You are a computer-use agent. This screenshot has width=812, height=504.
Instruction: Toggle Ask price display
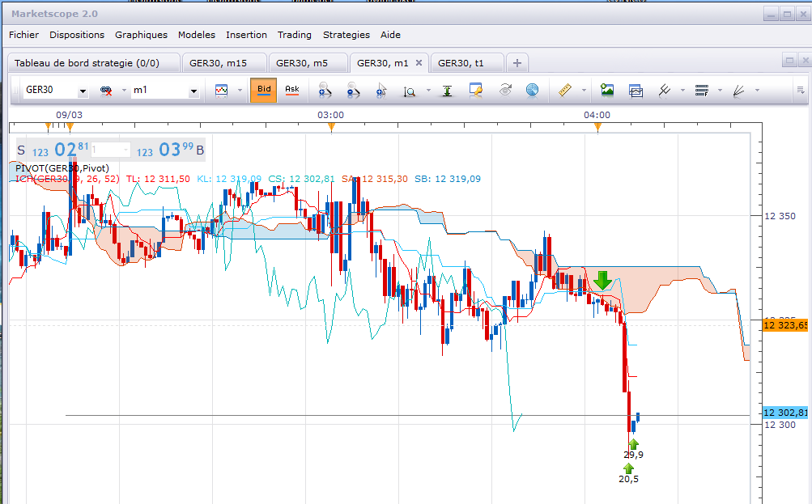292,90
